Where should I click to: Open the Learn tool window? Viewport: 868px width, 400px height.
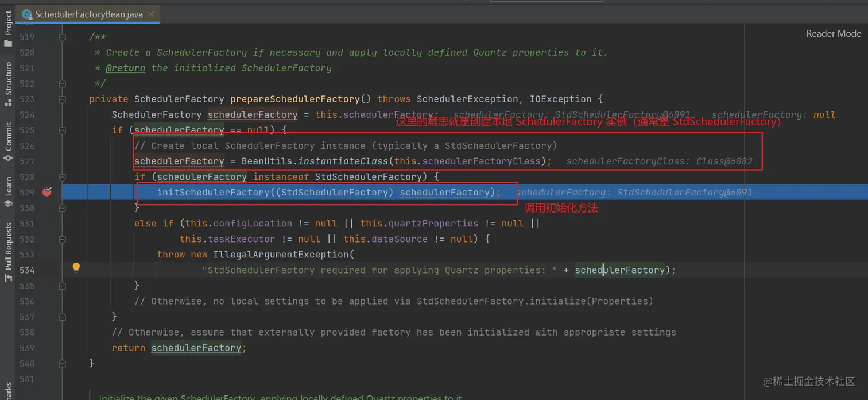coord(8,191)
